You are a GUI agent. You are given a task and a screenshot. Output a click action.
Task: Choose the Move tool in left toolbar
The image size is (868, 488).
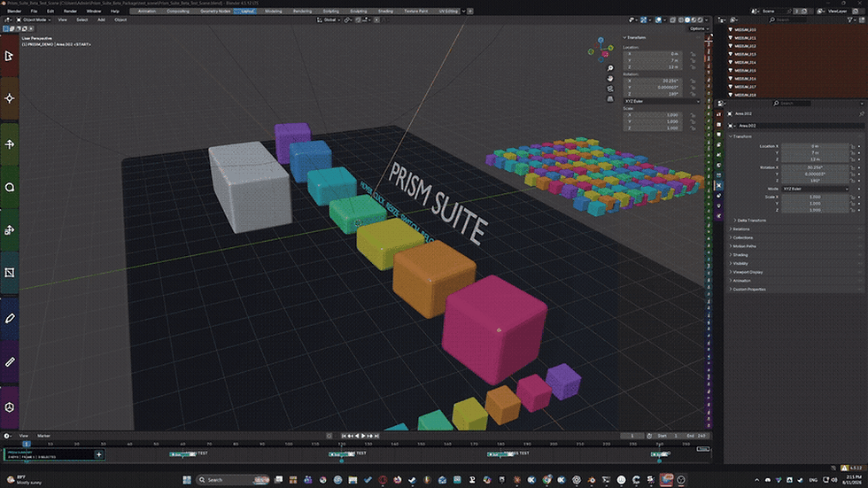(x=10, y=144)
